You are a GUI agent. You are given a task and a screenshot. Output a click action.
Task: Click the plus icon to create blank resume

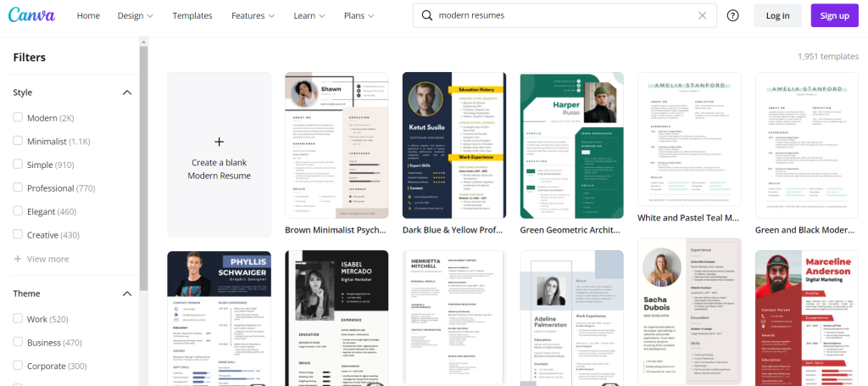(219, 142)
